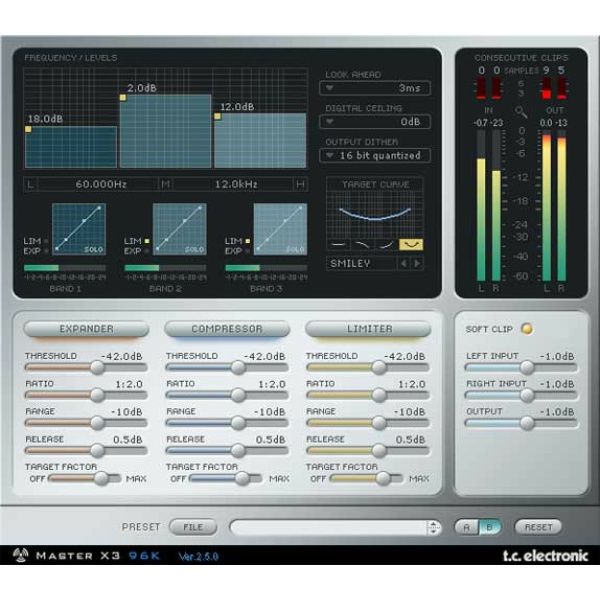600x600 pixels.
Task: Select the highlighted smiley target curve icon
Action: click(x=411, y=245)
